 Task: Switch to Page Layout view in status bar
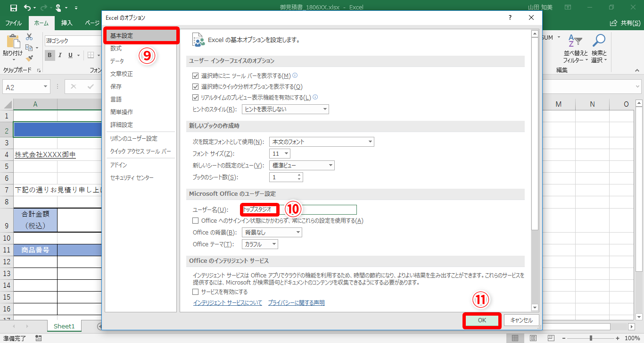pos(533,338)
